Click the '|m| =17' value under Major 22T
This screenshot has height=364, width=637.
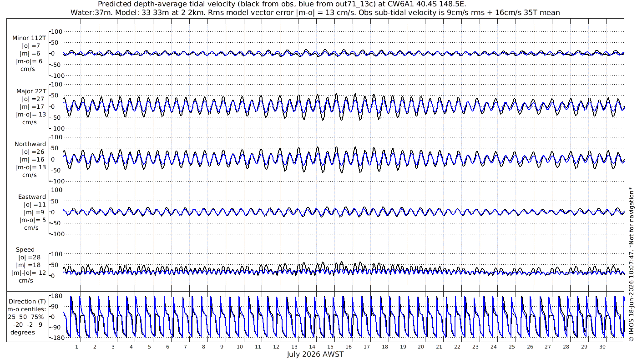click(31, 106)
